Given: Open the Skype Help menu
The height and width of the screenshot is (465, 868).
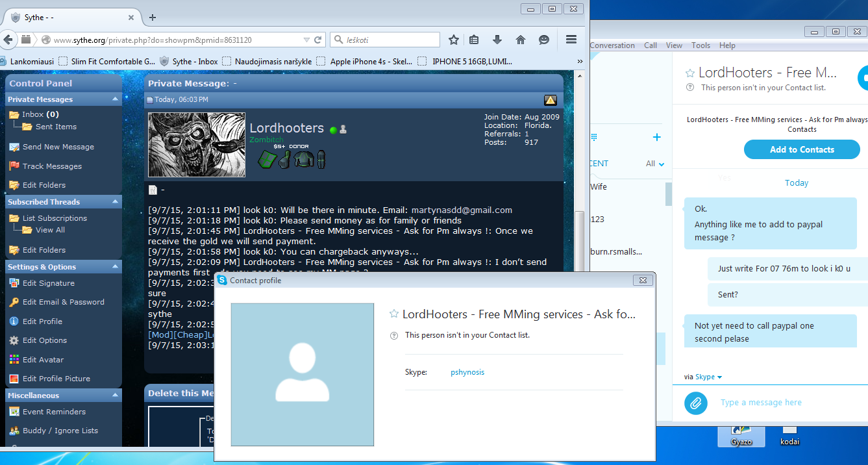Looking at the screenshot, I should click(x=728, y=45).
